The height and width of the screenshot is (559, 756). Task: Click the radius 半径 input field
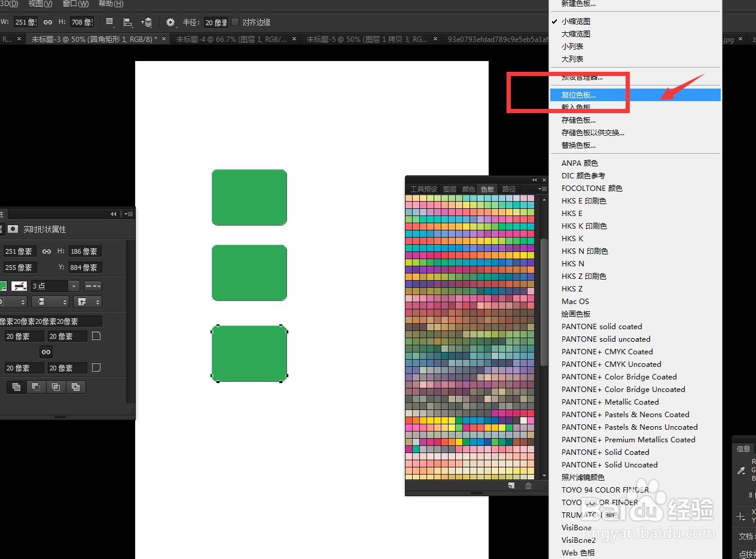216,22
